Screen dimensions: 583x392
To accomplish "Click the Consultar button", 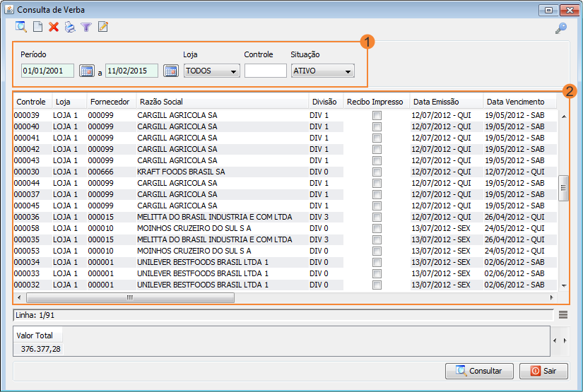I will (x=479, y=371).
